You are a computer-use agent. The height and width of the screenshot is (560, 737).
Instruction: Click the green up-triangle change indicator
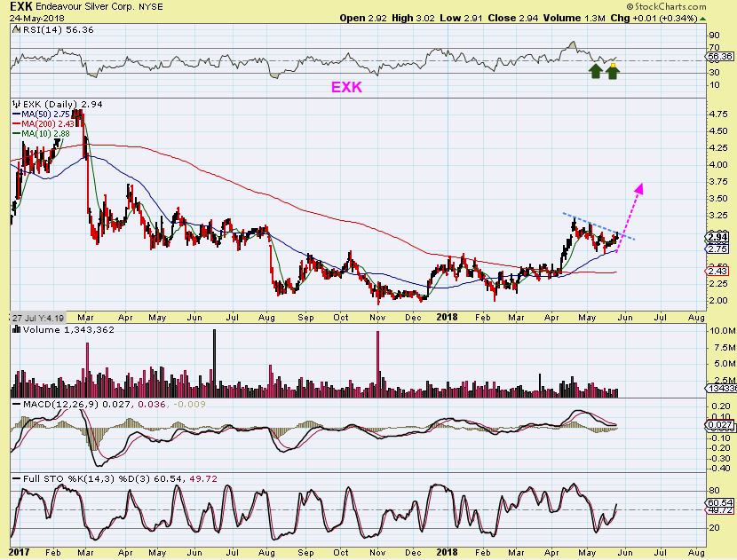pos(702,19)
